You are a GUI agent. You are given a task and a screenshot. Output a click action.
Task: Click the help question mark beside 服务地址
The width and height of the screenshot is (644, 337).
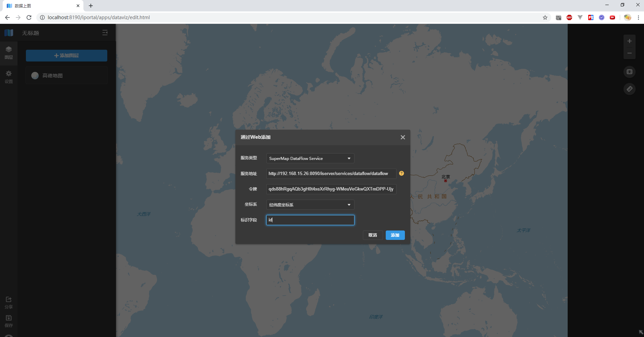coord(402,173)
